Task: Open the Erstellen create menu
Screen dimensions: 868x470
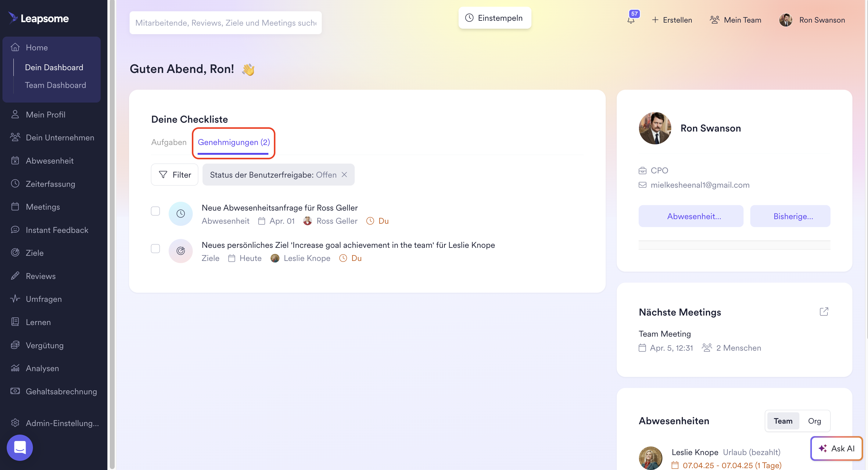Action: (672, 20)
